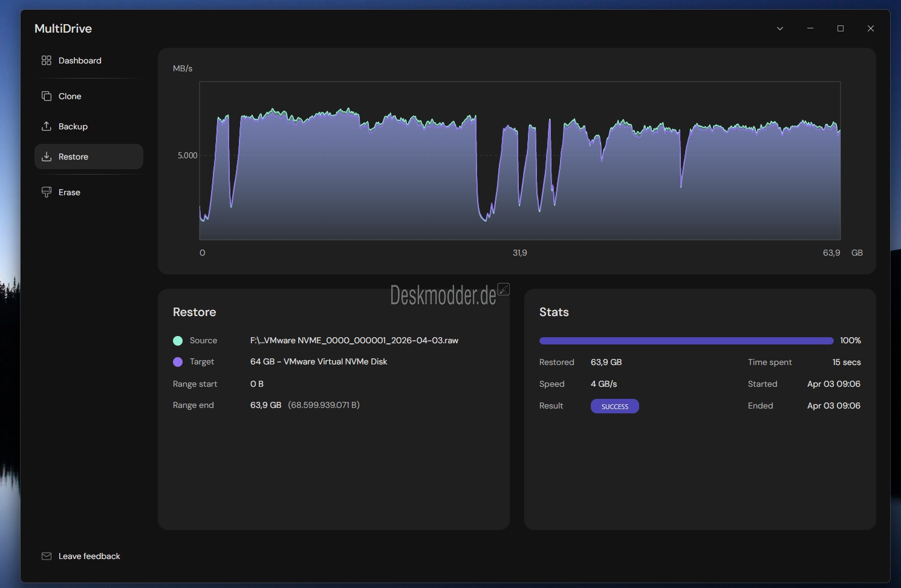
Task: Click the 100% restore progress bar
Action: (x=686, y=341)
